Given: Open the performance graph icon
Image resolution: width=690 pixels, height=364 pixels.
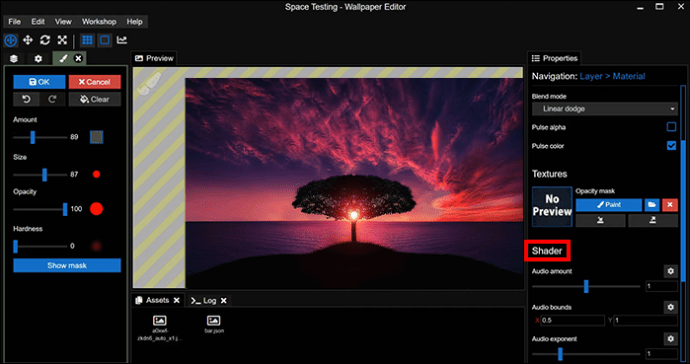Looking at the screenshot, I should pyautogui.click(x=122, y=40).
